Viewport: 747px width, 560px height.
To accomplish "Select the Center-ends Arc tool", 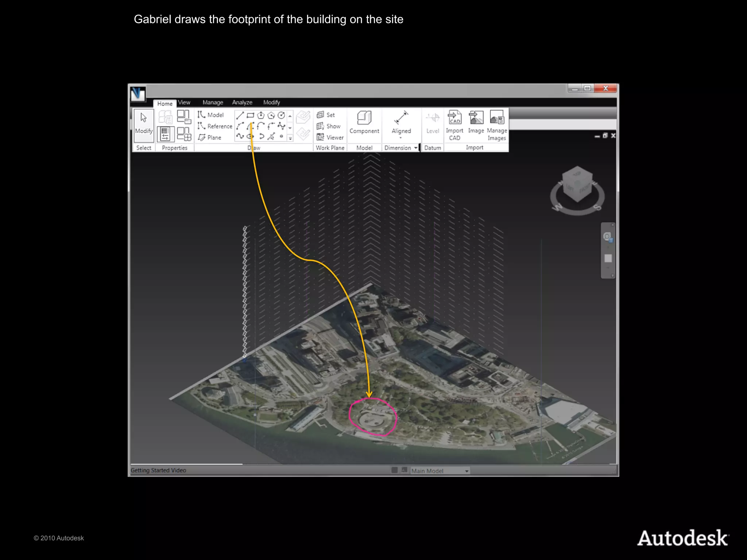I will 250,126.
